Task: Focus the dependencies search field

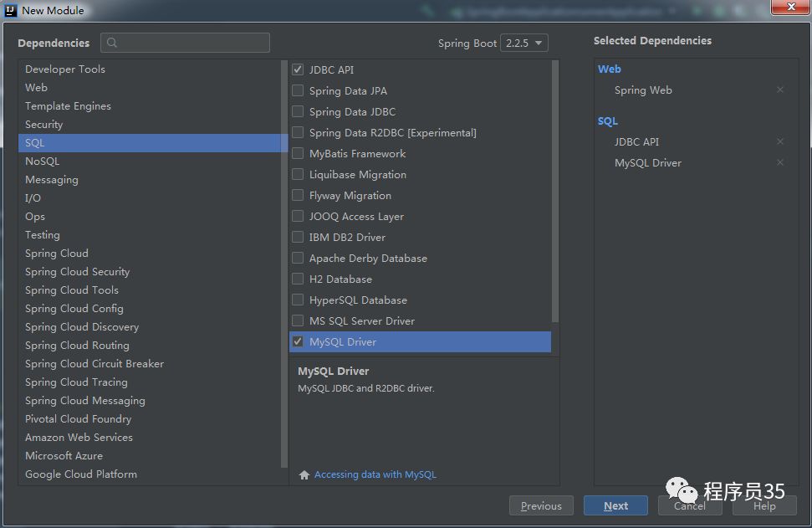Action: coord(185,43)
